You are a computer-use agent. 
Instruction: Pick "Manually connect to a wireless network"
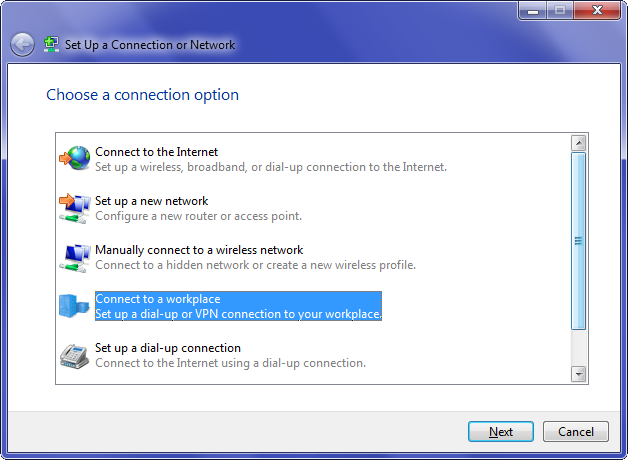(198, 250)
